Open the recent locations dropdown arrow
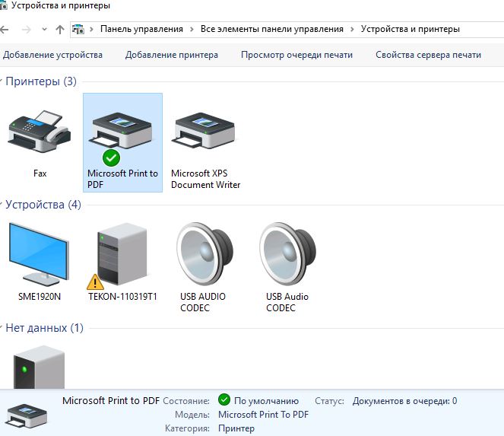The width and height of the screenshot is (504, 436). click(x=44, y=30)
